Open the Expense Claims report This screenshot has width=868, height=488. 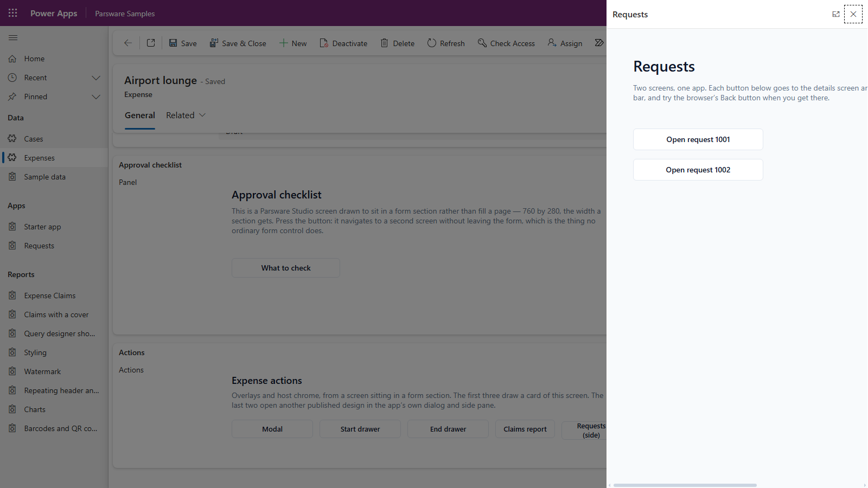point(54,296)
